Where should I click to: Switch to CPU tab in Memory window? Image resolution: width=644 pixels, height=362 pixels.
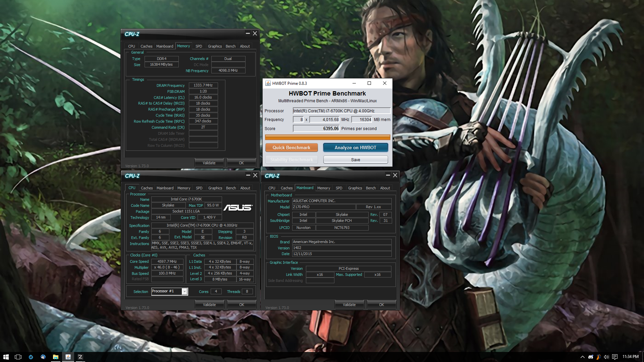pos(131,46)
